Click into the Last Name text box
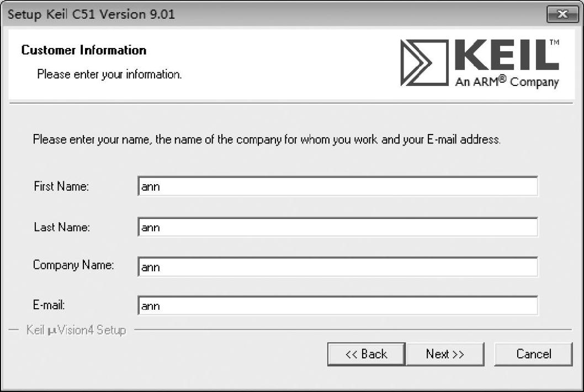Screen dimensions: 584x392 337,227
